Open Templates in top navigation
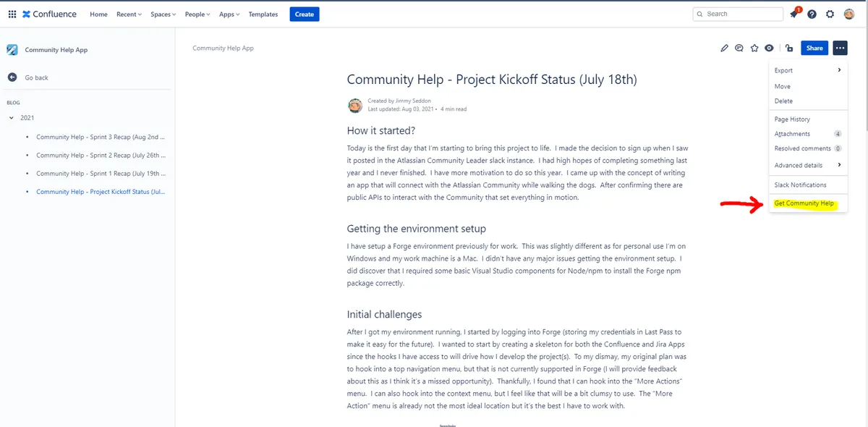This screenshot has height=427, width=868. (x=263, y=14)
